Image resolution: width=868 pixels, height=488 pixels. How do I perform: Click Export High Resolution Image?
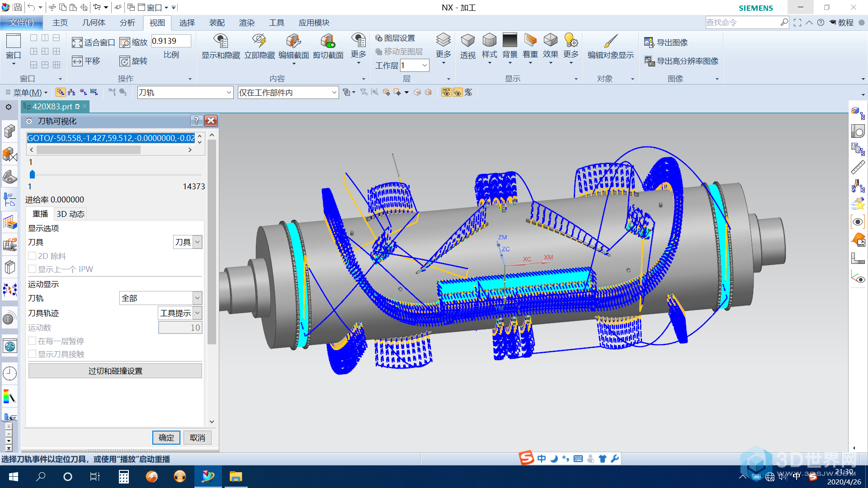[681, 61]
